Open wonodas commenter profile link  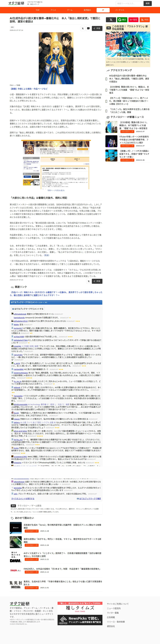coord(18,488)
